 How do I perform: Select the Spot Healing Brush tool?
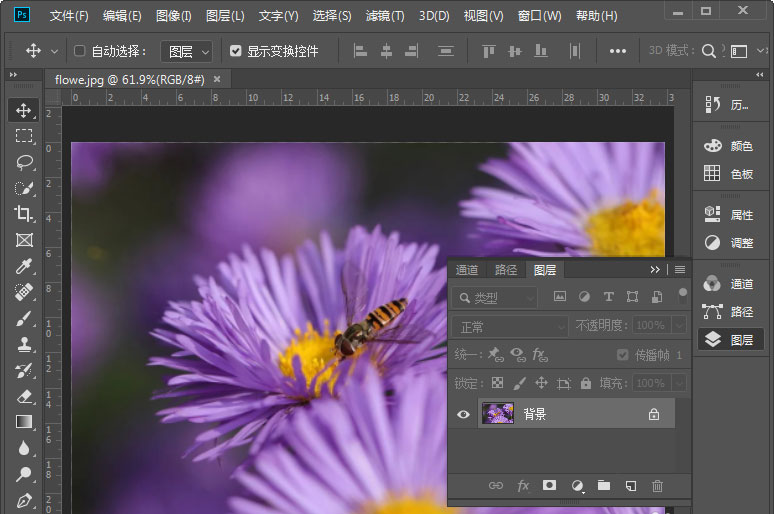23,292
